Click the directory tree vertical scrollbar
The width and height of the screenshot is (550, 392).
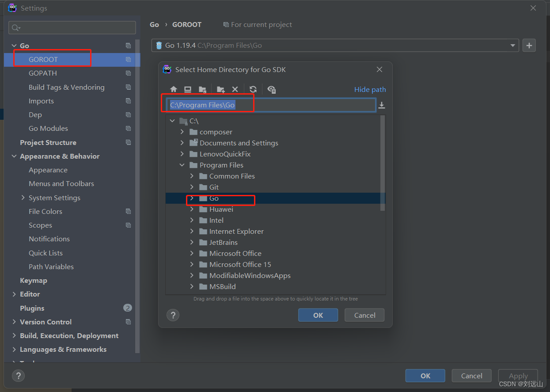tap(383, 164)
